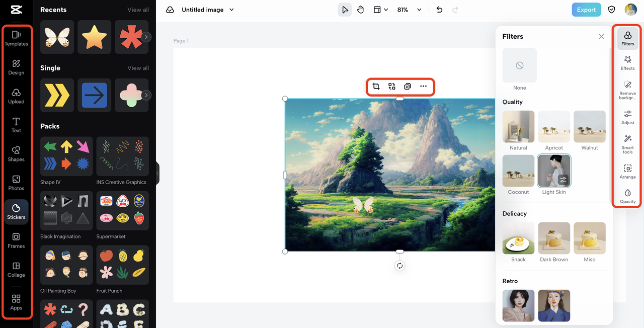644x328 pixels.
Task: Open the Frames panel
Action: pyautogui.click(x=16, y=241)
